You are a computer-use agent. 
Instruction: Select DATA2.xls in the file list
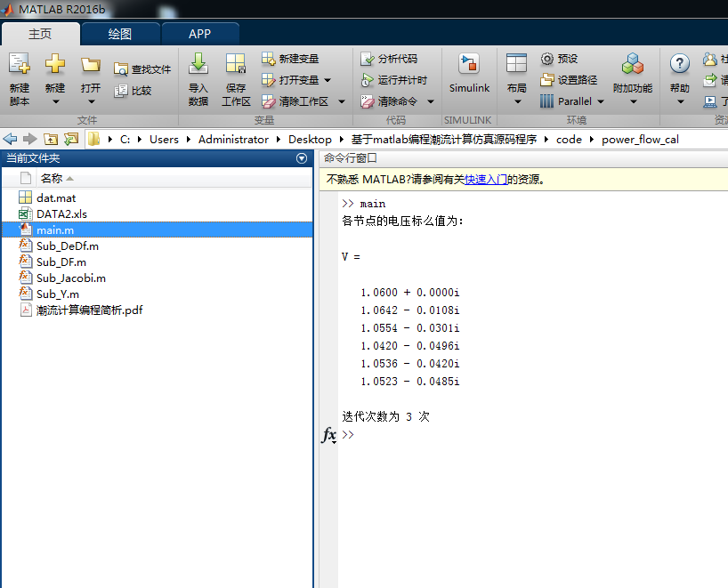tap(157, 214)
